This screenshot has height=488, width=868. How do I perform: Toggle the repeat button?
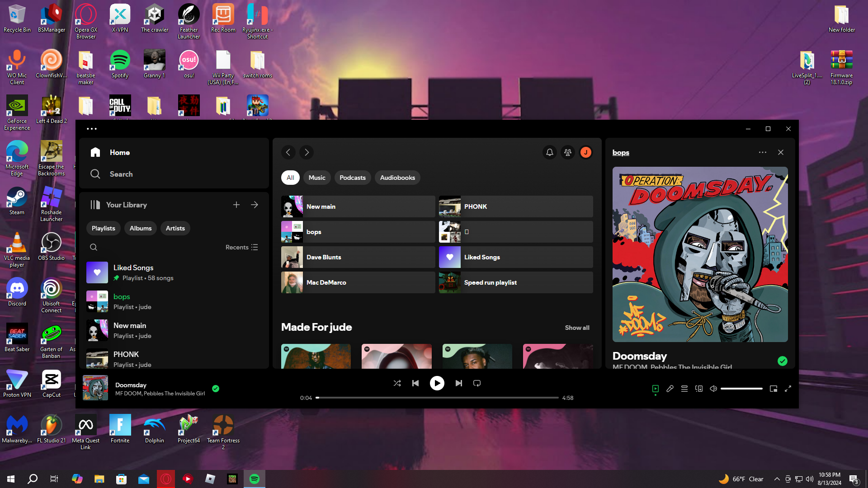pos(477,383)
